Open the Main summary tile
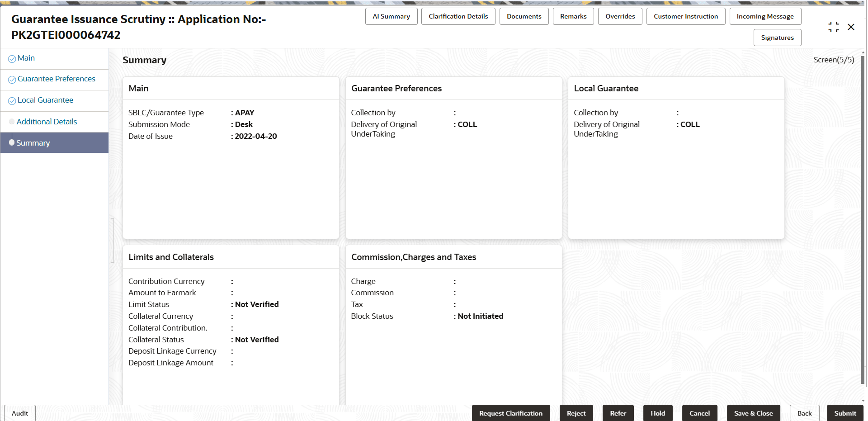 231,158
